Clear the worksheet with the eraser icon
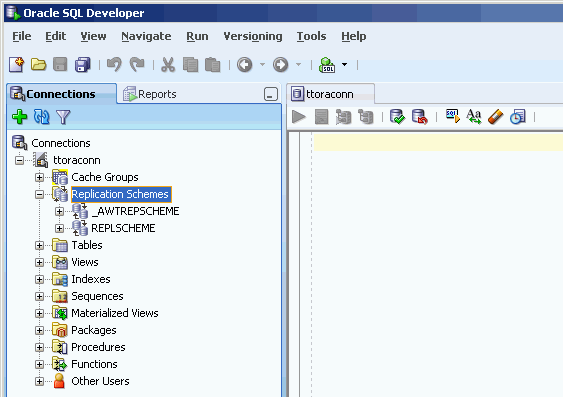The image size is (563, 397). pyautogui.click(x=496, y=117)
